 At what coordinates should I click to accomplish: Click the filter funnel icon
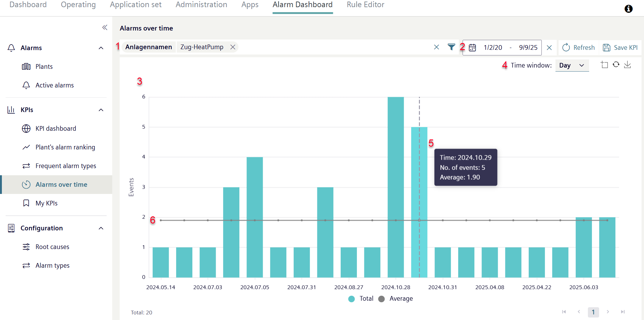(x=451, y=47)
